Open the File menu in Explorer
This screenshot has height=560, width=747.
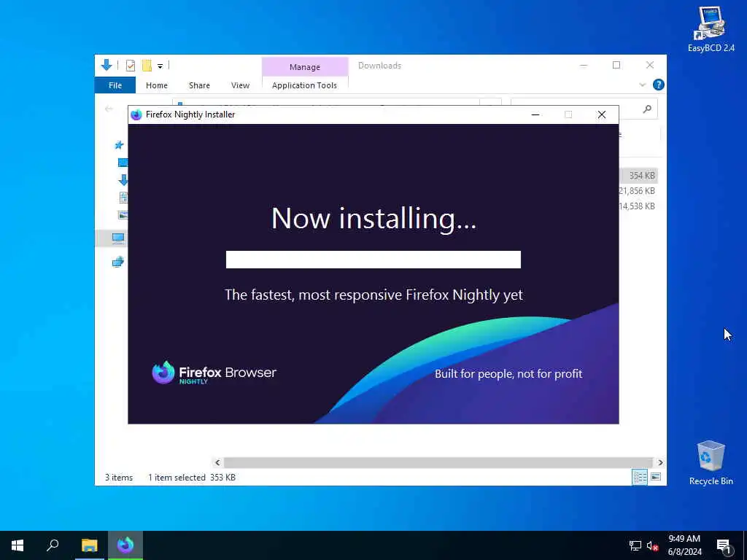(x=115, y=85)
